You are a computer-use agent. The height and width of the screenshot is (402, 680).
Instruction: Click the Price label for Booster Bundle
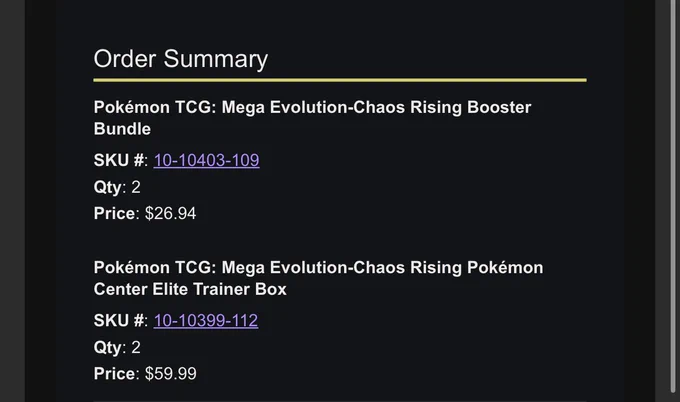[x=114, y=213]
